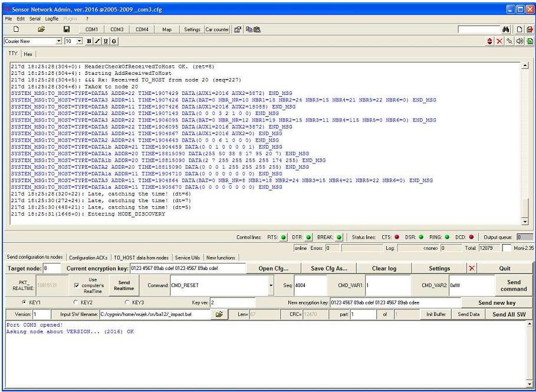Switch to the Hex tab

point(28,54)
